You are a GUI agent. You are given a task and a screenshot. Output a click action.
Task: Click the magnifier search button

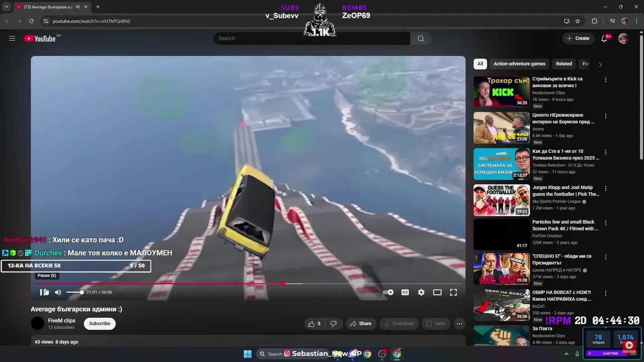click(x=421, y=38)
